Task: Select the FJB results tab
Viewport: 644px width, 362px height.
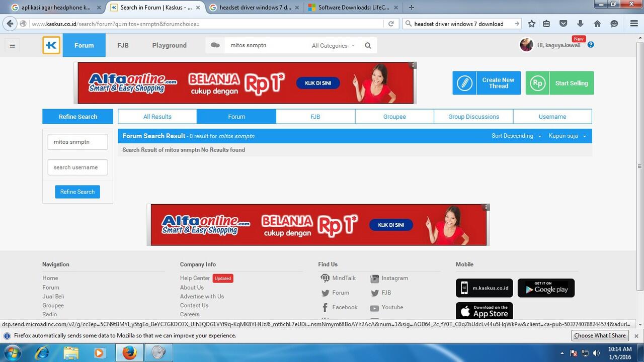Action: (x=315, y=117)
